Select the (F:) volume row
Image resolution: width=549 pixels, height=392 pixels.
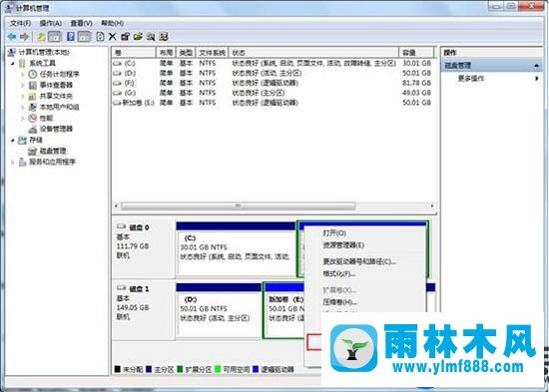[x=273, y=83]
